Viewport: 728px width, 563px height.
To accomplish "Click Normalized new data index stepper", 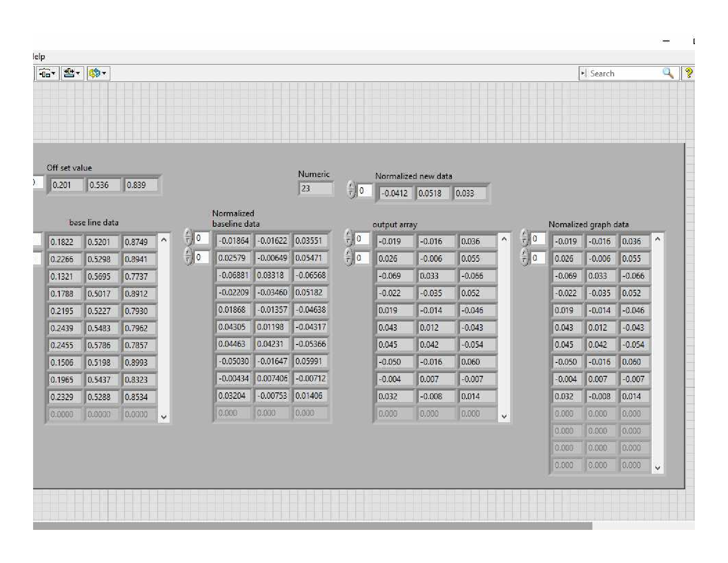I will click(x=352, y=190).
